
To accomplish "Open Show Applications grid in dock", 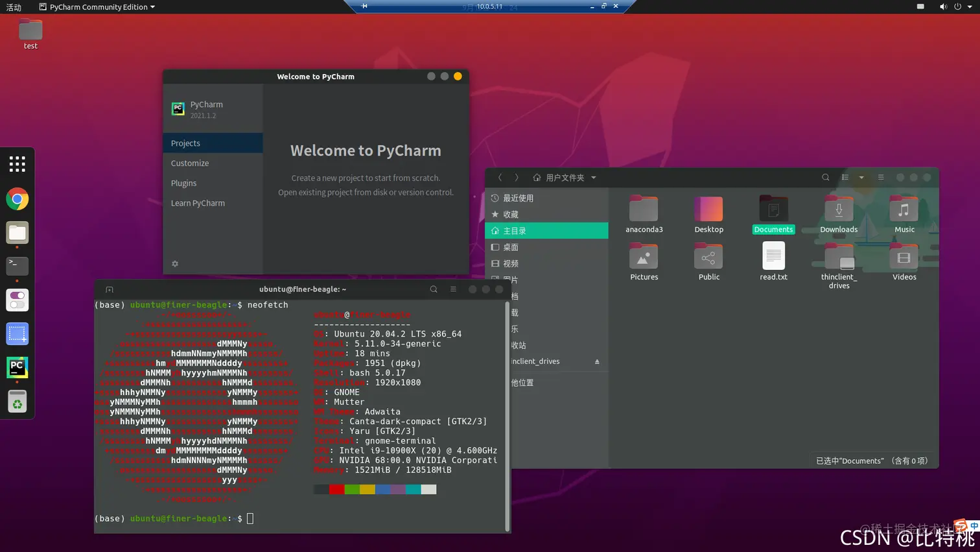I will coord(17,164).
